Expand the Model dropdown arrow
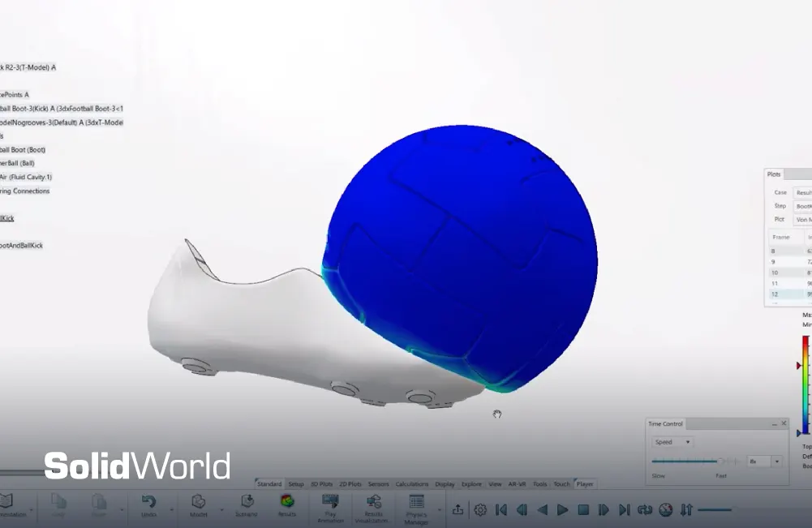Screen dimensions: 812x528 [x=221, y=510]
